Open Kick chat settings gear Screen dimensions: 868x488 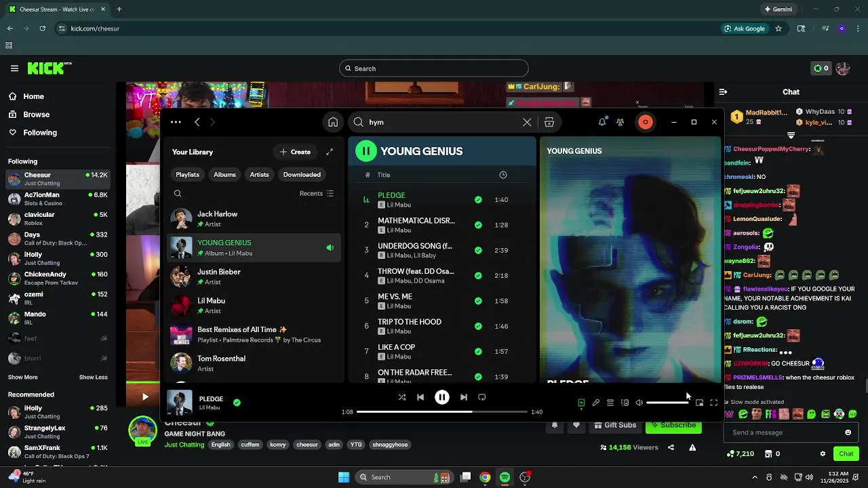click(x=823, y=454)
